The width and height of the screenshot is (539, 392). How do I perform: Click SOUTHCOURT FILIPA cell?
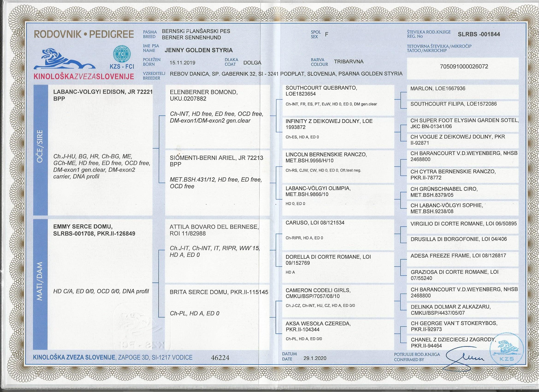click(x=463, y=108)
